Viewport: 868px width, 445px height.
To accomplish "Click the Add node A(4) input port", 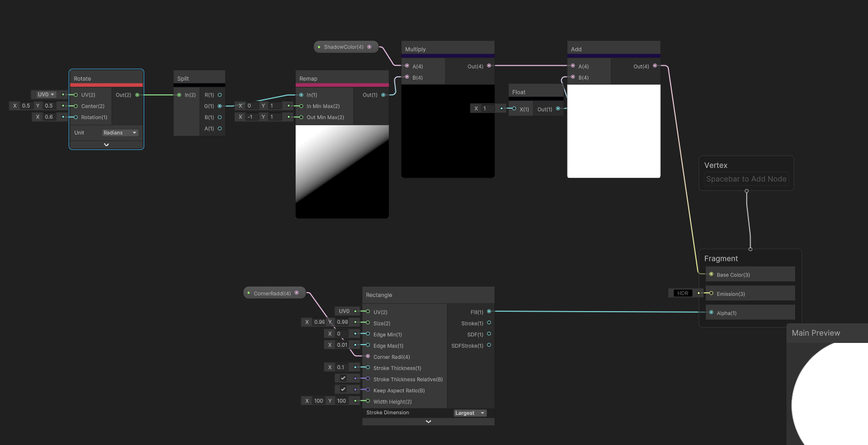I will [573, 66].
